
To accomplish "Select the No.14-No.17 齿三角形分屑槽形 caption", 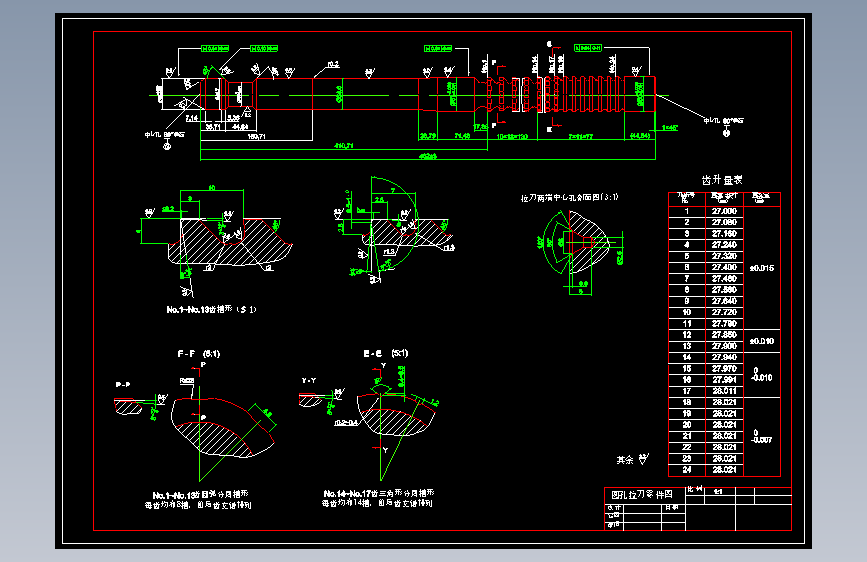I will tap(379, 493).
